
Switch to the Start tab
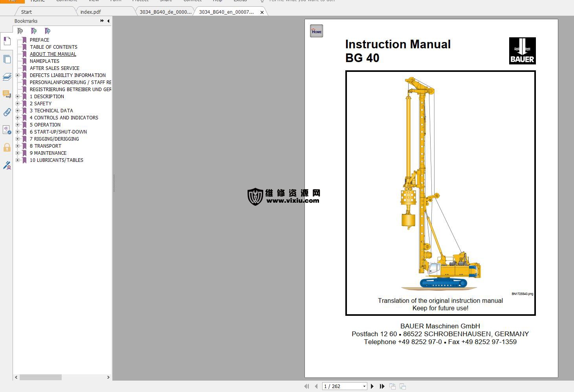[x=26, y=12]
